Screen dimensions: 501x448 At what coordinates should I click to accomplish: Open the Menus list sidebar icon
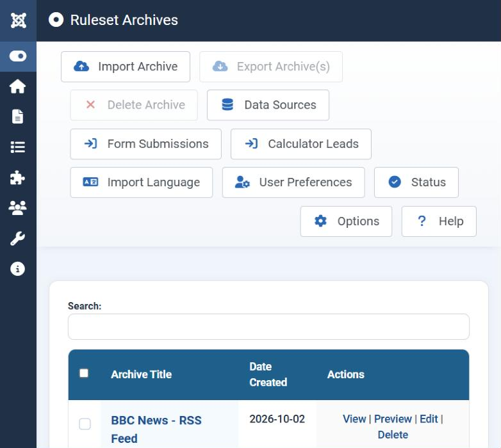(17, 147)
